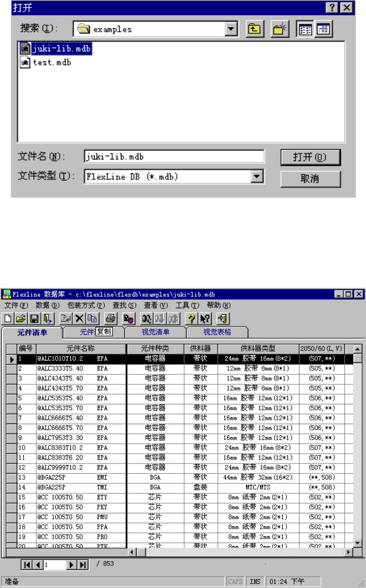Click cell @BGA225P EMI in row 13
This screenshot has width=366, height=588.
point(81,477)
